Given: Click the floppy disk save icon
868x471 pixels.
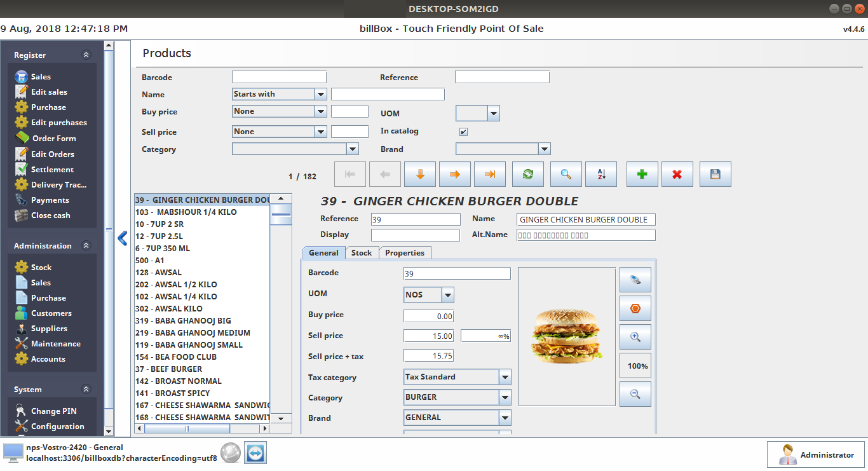Looking at the screenshot, I should pyautogui.click(x=715, y=174).
